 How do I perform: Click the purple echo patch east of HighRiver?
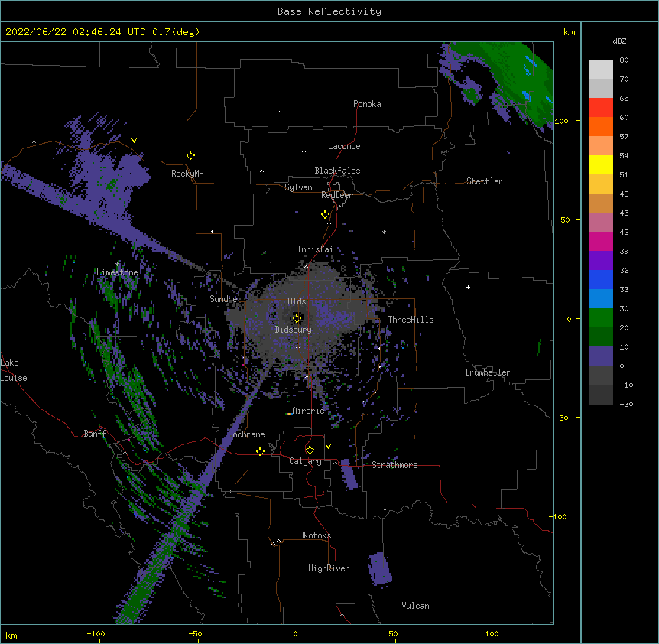pyautogui.click(x=380, y=568)
